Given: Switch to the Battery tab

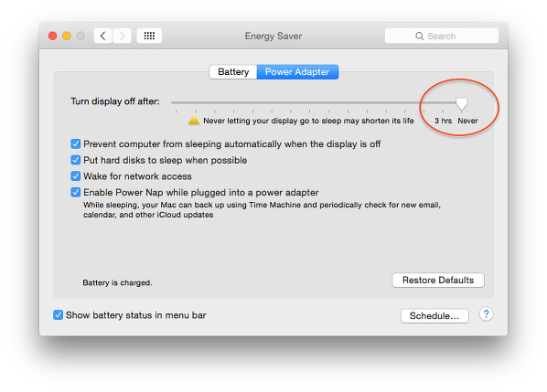Looking at the screenshot, I should pyautogui.click(x=233, y=72).
